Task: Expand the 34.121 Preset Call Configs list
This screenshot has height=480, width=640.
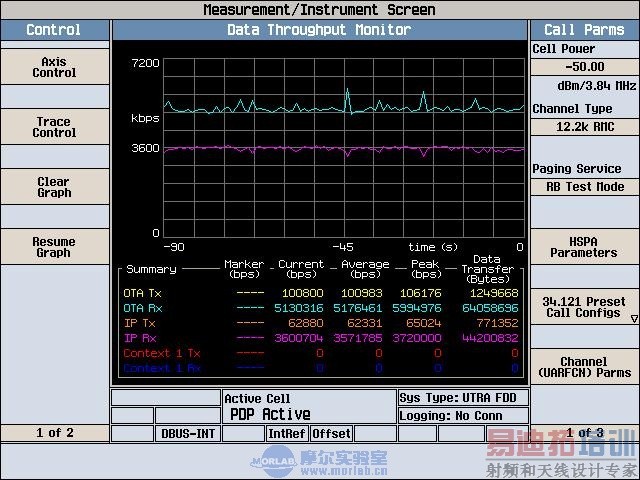Action: tap(584, 307)
